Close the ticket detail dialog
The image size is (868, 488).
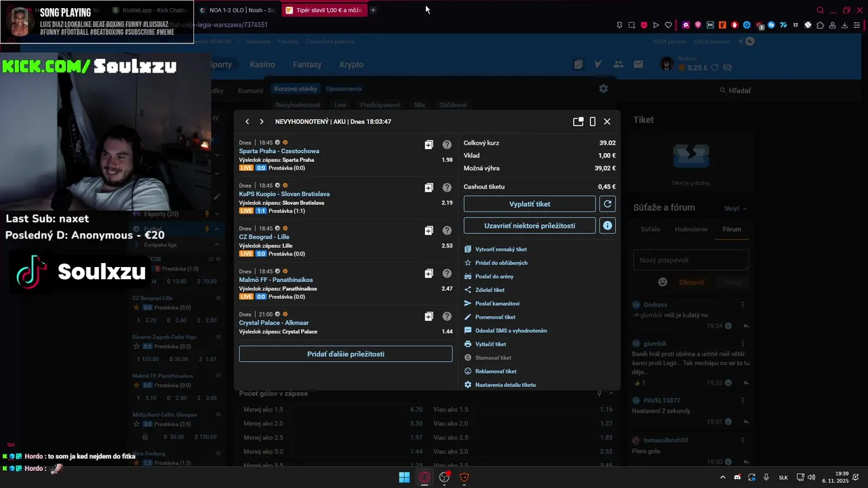[x=607, y=122]
